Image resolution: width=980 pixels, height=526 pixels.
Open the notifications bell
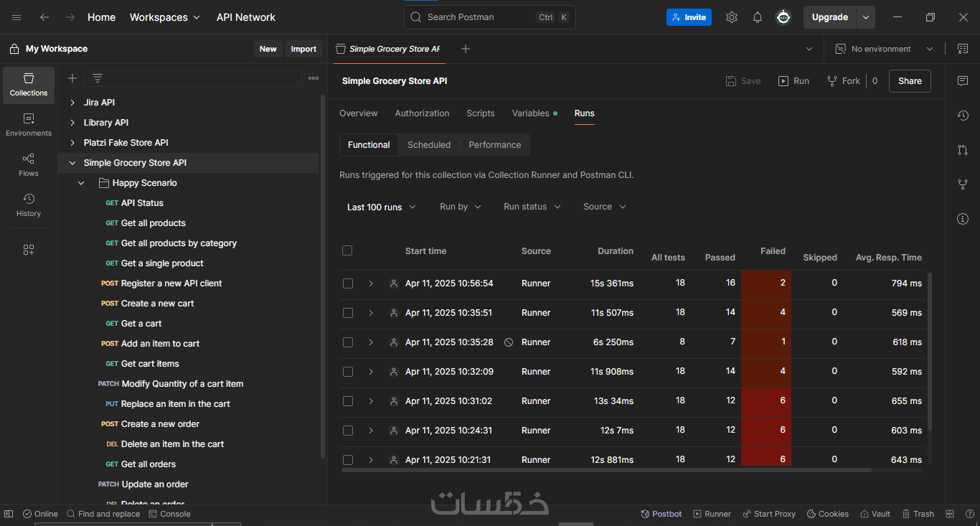[x=758, y=17]
